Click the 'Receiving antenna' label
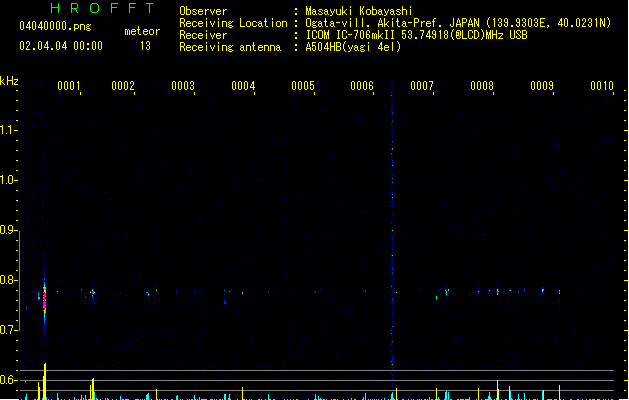 click(230, 47)
